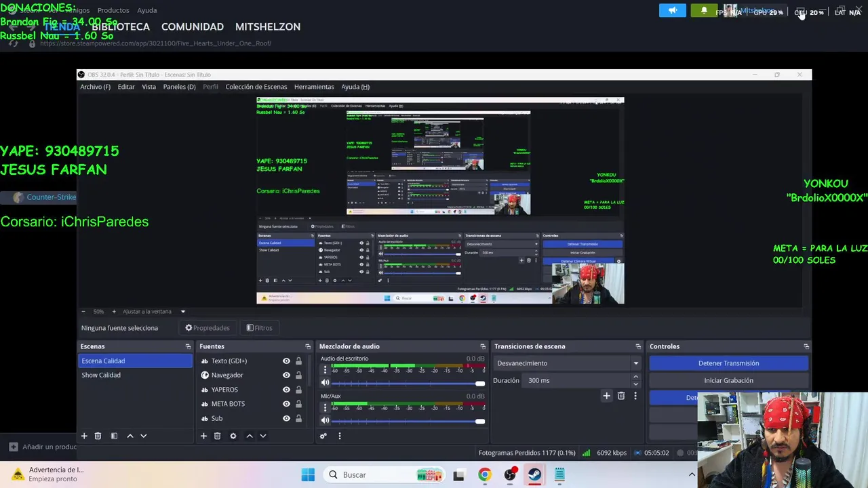Undock the Mezclador de audio panel icon
This screenshot has width=868, height=488.
tap(483, 346)
